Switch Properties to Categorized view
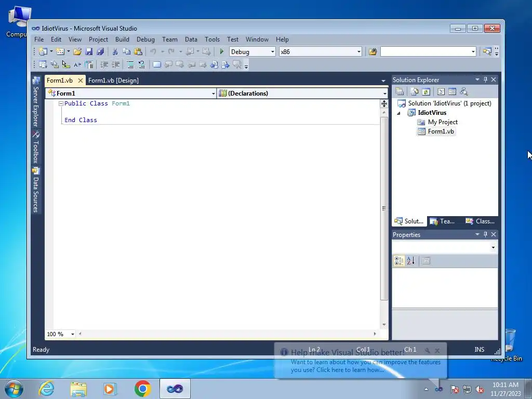532x399 pixels. (399, 261)
